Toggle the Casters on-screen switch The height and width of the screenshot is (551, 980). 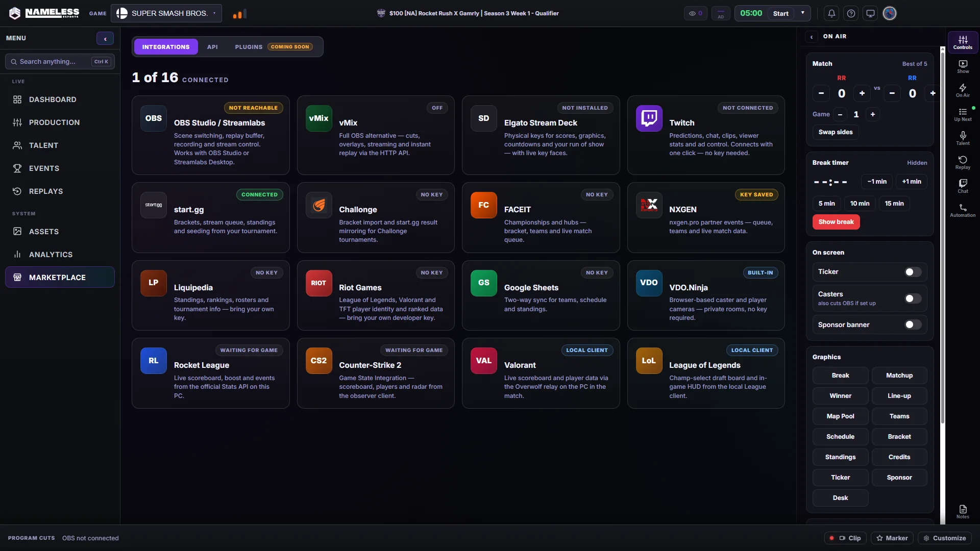(x=913, y=298)
